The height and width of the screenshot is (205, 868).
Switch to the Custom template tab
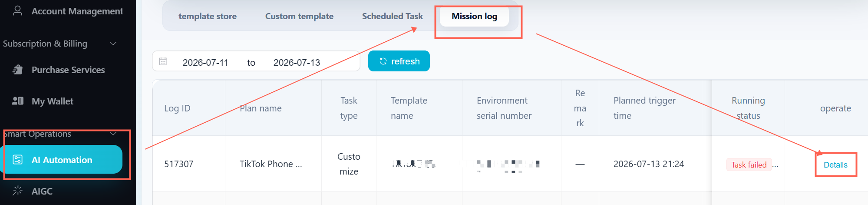(x=299, y=17)
